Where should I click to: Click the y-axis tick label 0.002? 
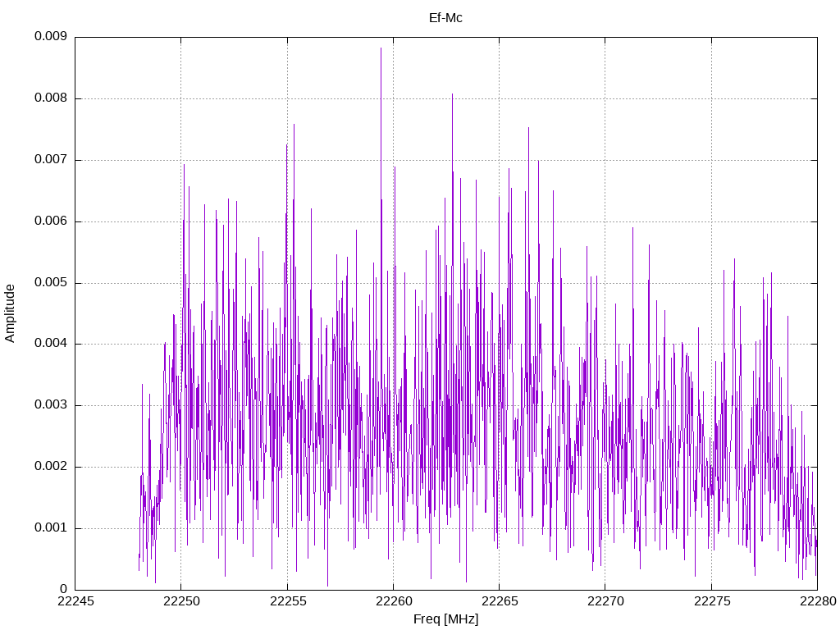tap(50, 467)
